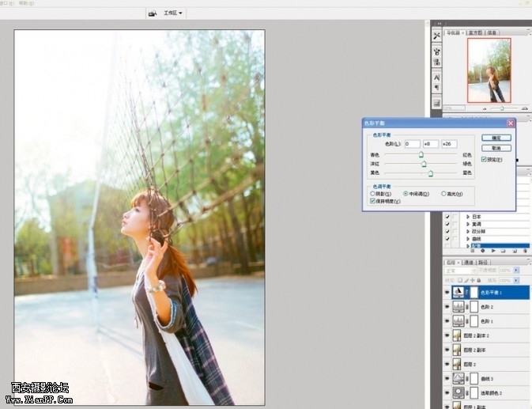This screenshot has width=532, height=409.
Task: Open the Paragraph panel icon
Action: coord(436,88)
